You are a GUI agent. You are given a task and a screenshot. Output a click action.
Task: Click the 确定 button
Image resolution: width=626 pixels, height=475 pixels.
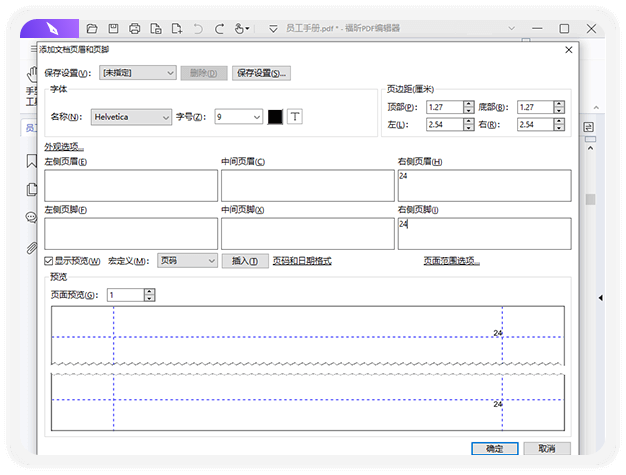pos(495,449)
